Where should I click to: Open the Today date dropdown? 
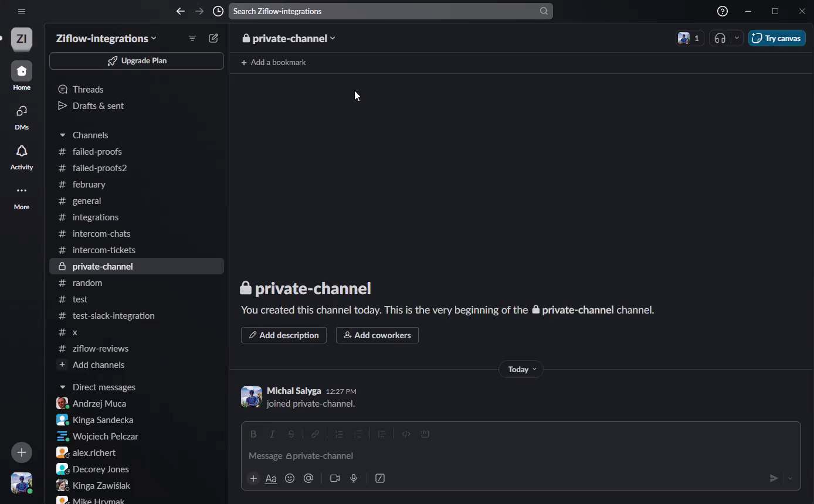(521, 369)
